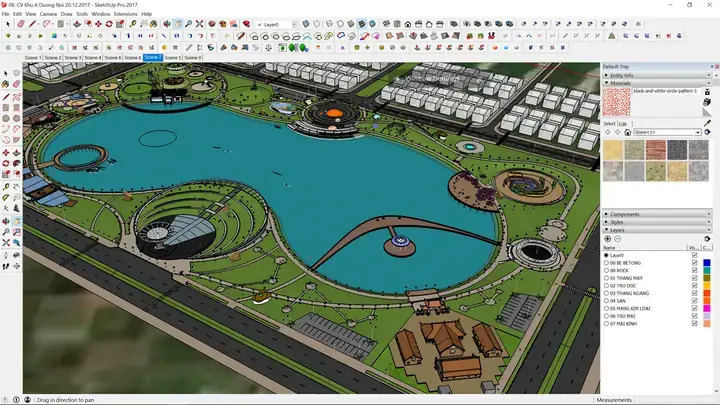This screenshot has height=405, width=720.
Task: Toggle visibility checkbox for 00 BE BETONG
Action: (x=694, y=263)
